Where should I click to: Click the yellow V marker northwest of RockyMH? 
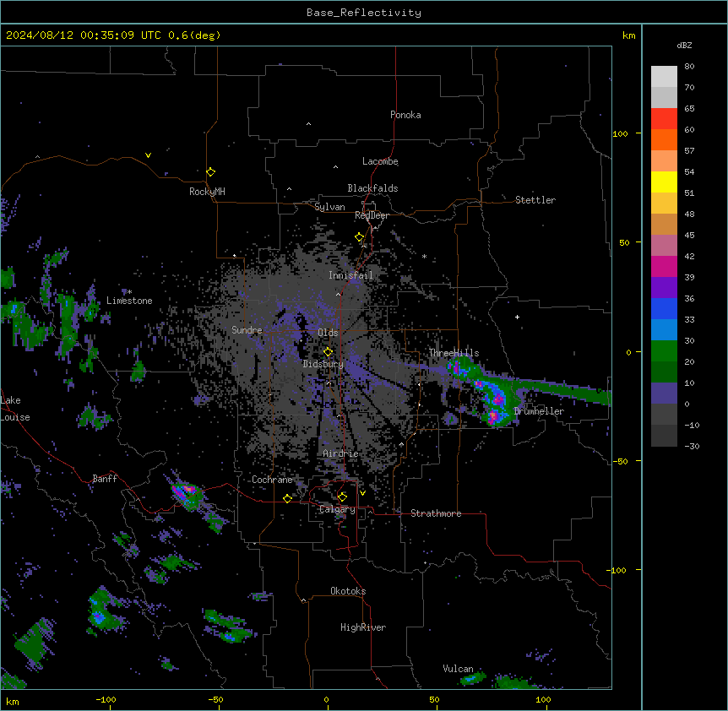[148, 155]
